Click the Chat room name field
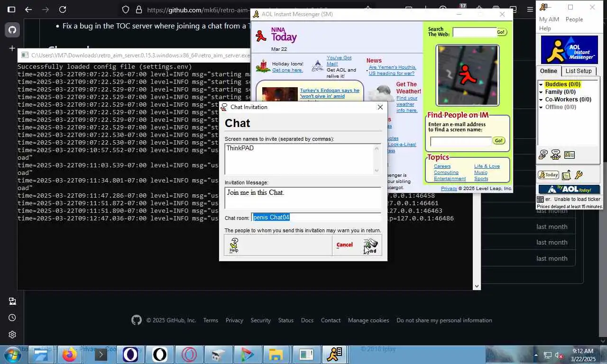The image size is (607, 364). [x=316, y=217]
